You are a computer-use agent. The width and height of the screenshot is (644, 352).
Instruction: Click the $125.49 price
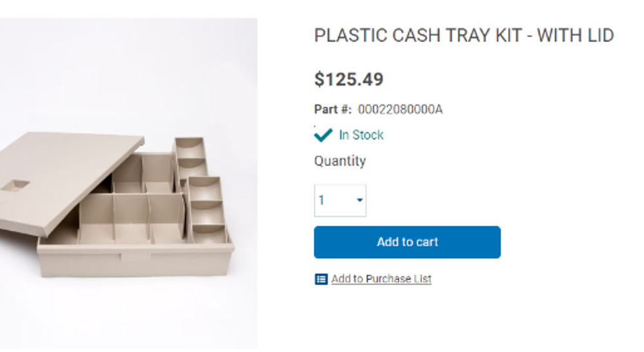348,80
